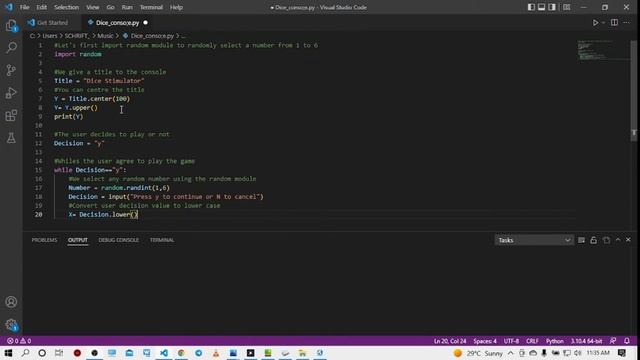
Task: Open the Explorer view in activity bar
Action: point(11,25)
